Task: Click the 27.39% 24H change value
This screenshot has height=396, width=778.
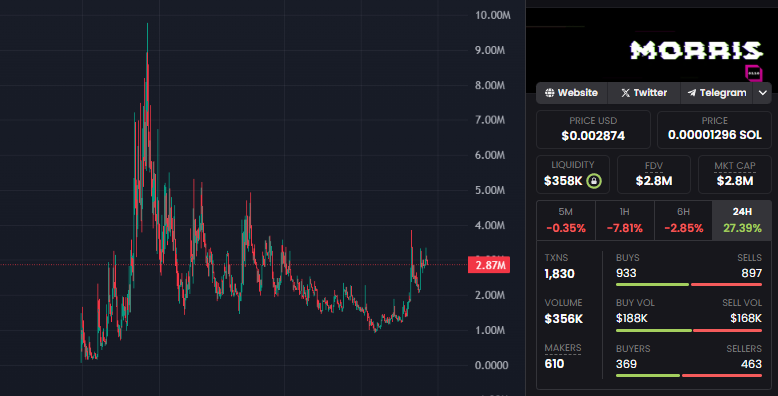Action: point(742,228)
